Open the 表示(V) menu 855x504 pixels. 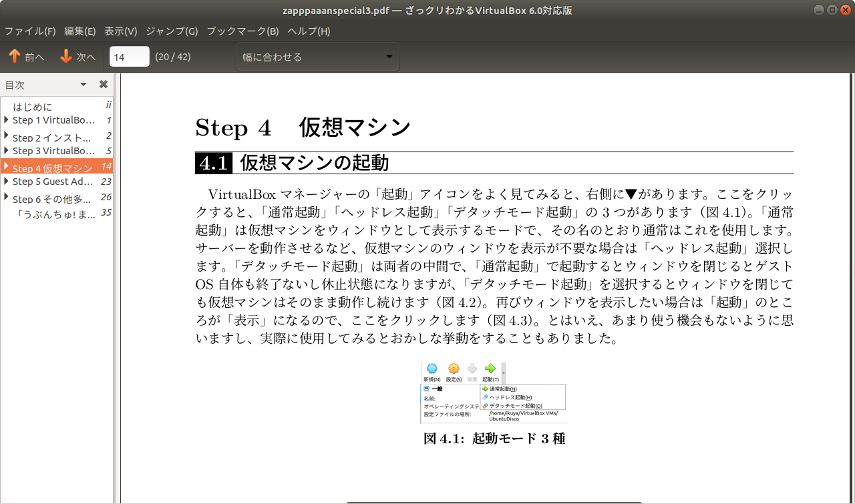(x=121, y=31)
